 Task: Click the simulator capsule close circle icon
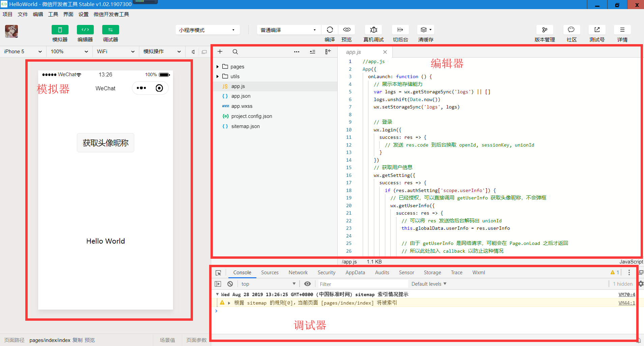(159, 88)
